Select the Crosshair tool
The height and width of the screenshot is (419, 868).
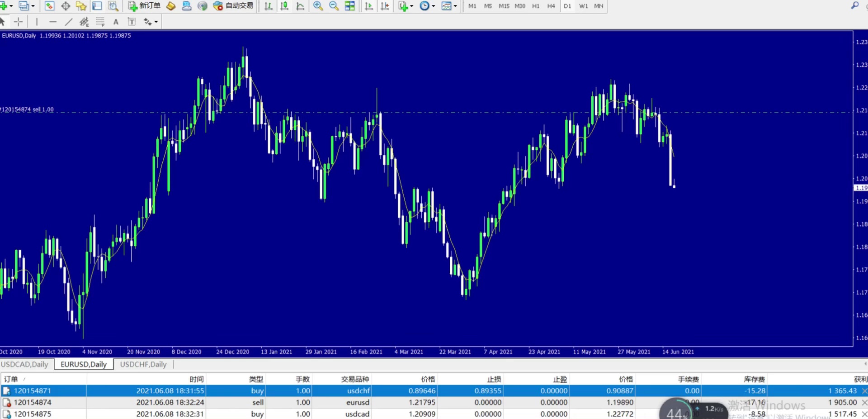point(18,22)
